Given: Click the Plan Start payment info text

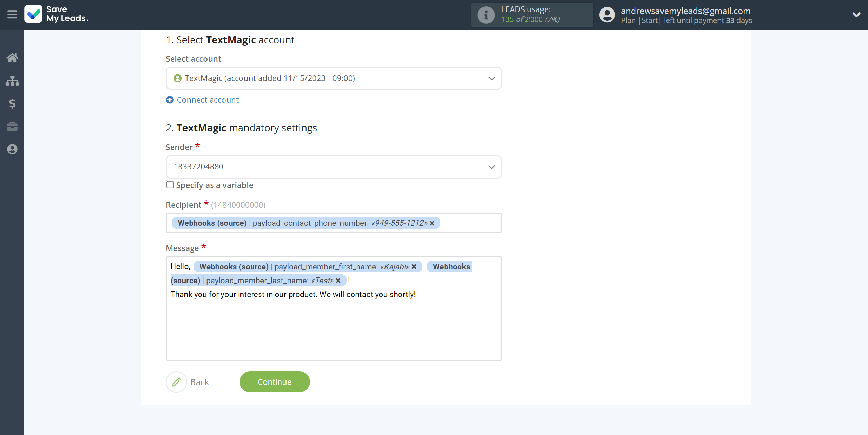Looking at the screenshot, I should (686, 20).
